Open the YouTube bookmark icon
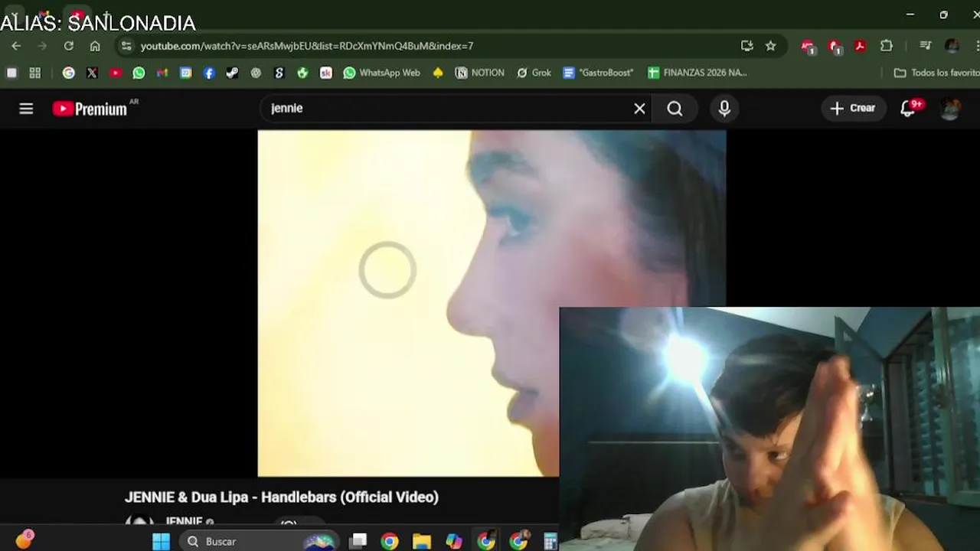 116,73
